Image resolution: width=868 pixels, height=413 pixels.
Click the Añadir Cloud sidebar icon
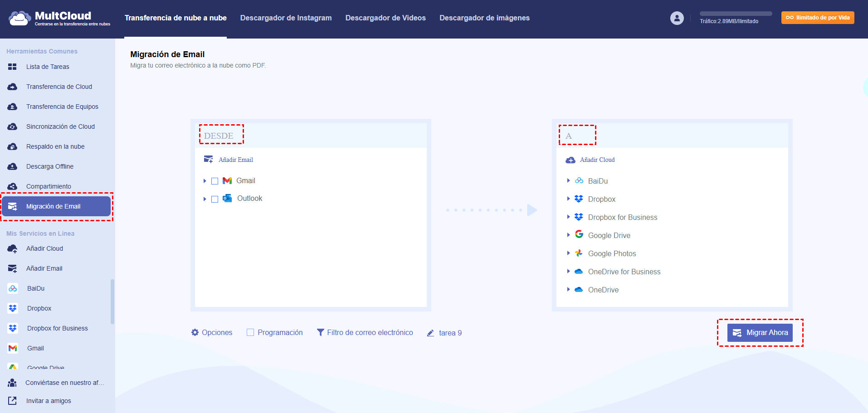pyautogui.click(x=12, y=248)
